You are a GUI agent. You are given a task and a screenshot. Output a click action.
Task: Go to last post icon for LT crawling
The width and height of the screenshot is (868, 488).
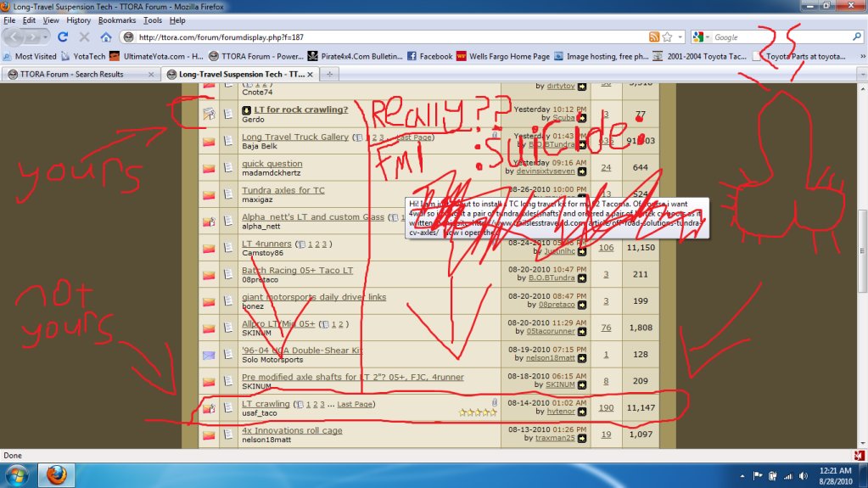(582, 412)
